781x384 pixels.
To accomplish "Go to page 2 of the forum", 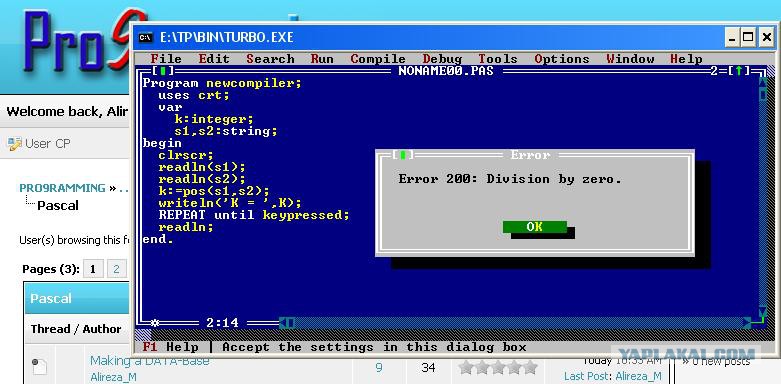I will coord(117,269).
